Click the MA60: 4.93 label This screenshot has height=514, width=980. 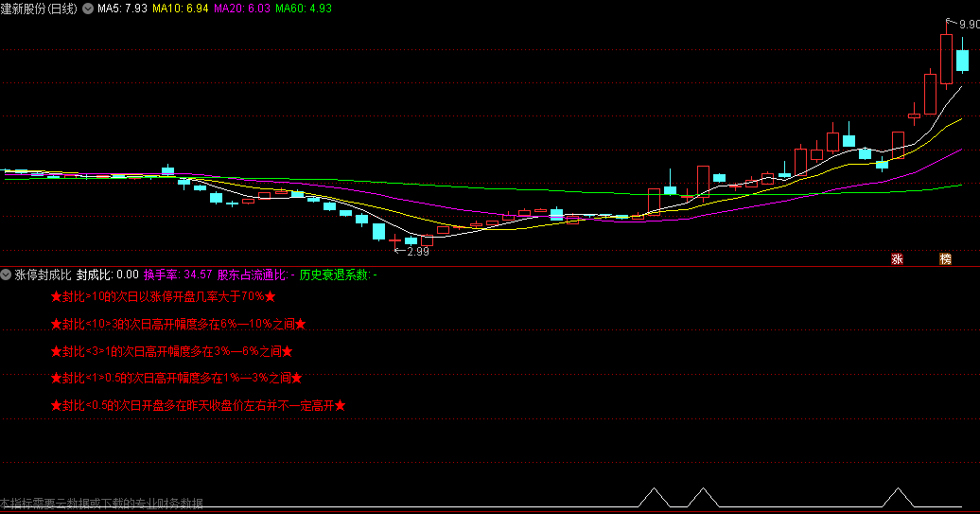coord(304,9)
